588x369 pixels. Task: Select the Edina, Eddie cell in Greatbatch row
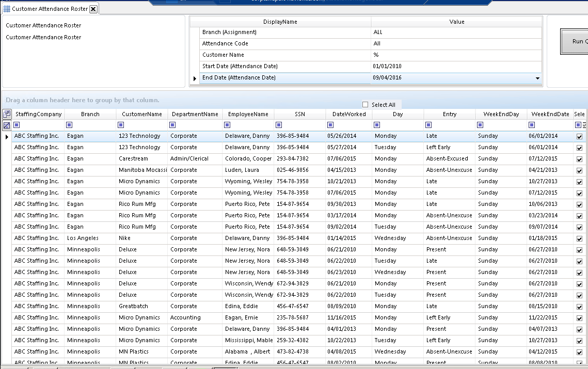point(248,307)
